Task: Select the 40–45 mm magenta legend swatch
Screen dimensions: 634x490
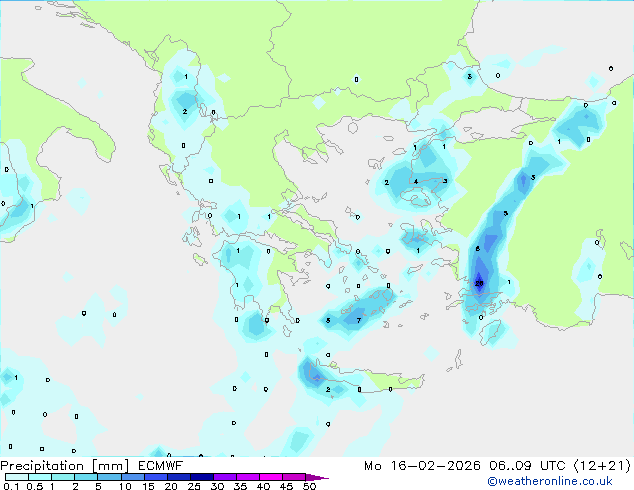Action: coord(271,477)
